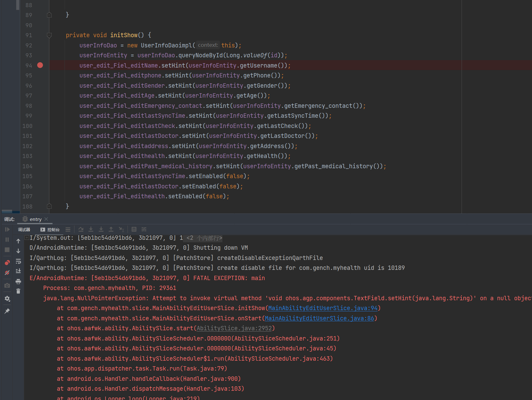Open debugger settings gear dropdown
The image size is (532, 400).
(x=7, y=299)
